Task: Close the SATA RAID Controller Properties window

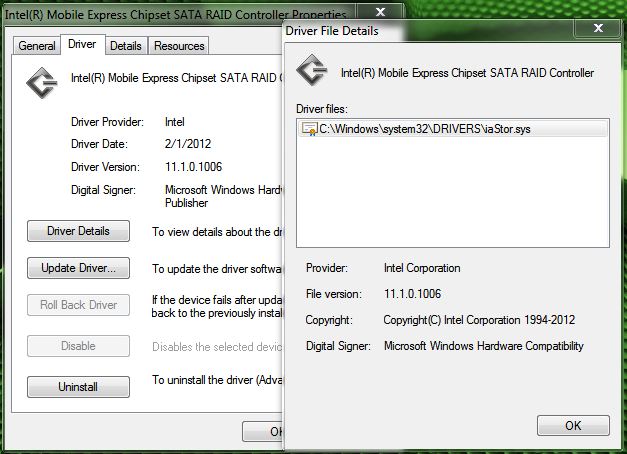Action: (x=380, y=12)
